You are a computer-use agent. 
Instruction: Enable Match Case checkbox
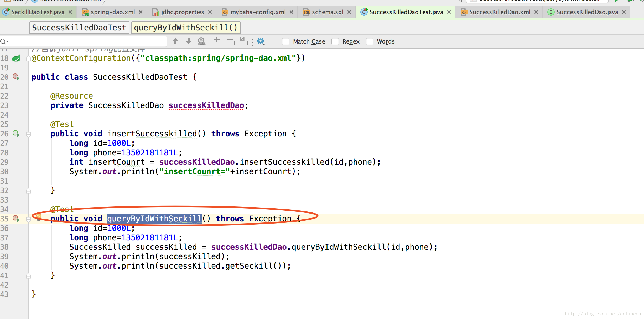(286, 41)
